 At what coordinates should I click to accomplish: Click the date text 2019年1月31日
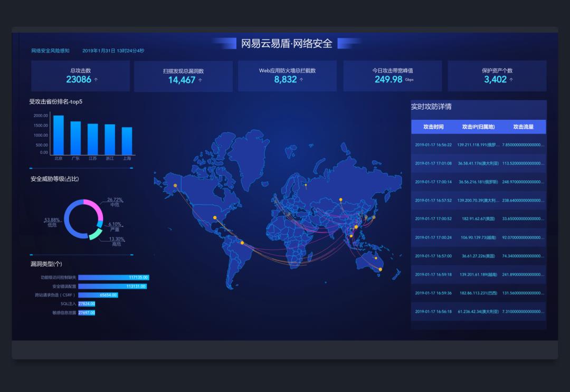[99, 51]
